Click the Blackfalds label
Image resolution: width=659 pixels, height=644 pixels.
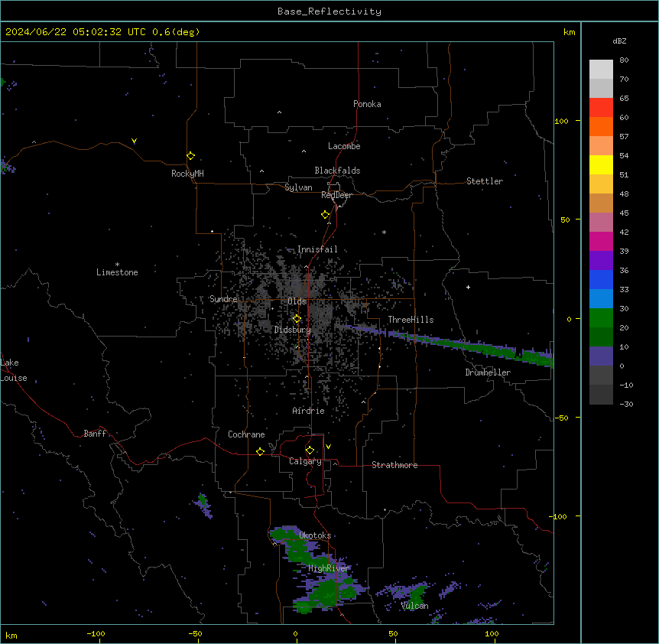[337, 171]
